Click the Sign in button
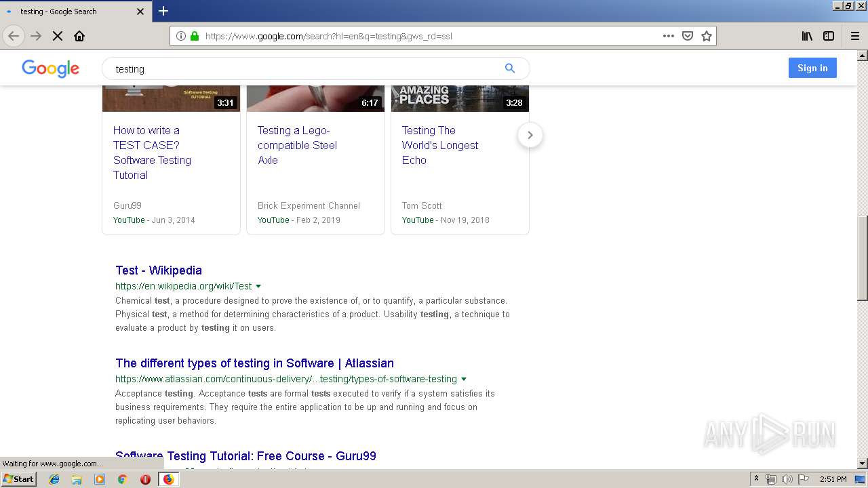 coord(812,68)
